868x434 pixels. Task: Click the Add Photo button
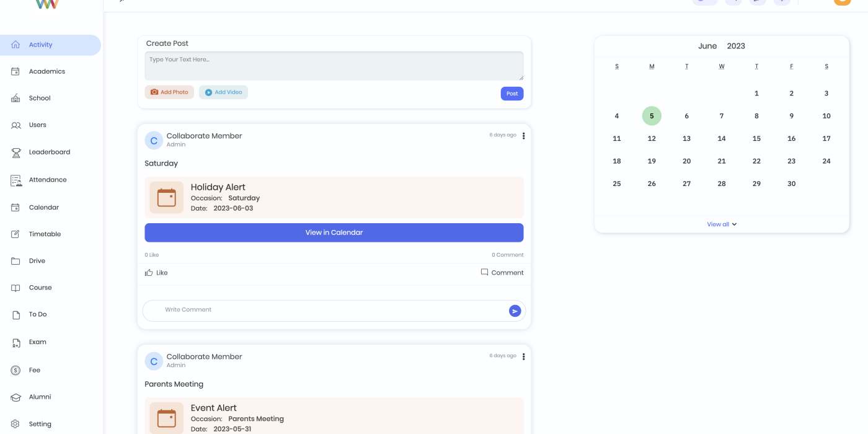pos(169,92)
